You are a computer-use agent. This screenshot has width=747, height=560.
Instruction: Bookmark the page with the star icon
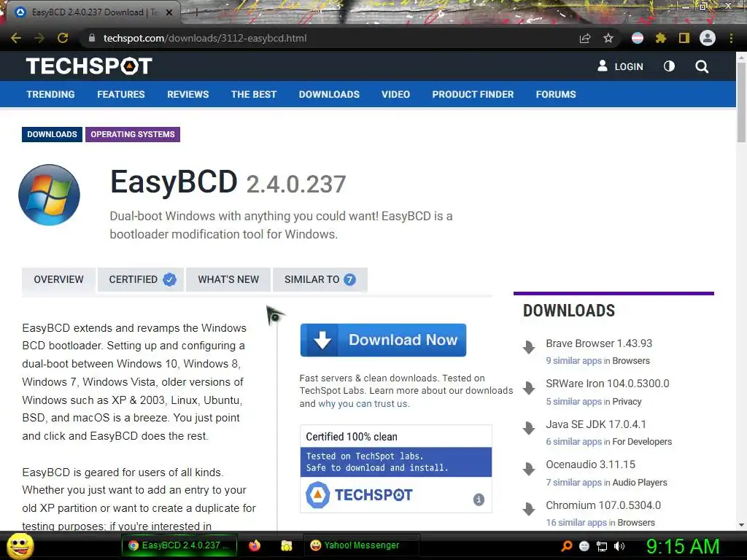point(608,38)
